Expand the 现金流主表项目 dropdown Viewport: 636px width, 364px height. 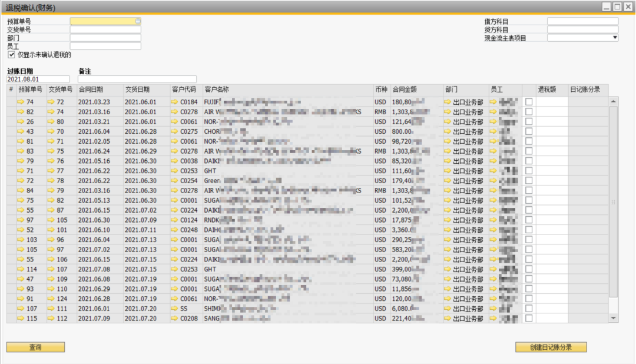[615, 38]
